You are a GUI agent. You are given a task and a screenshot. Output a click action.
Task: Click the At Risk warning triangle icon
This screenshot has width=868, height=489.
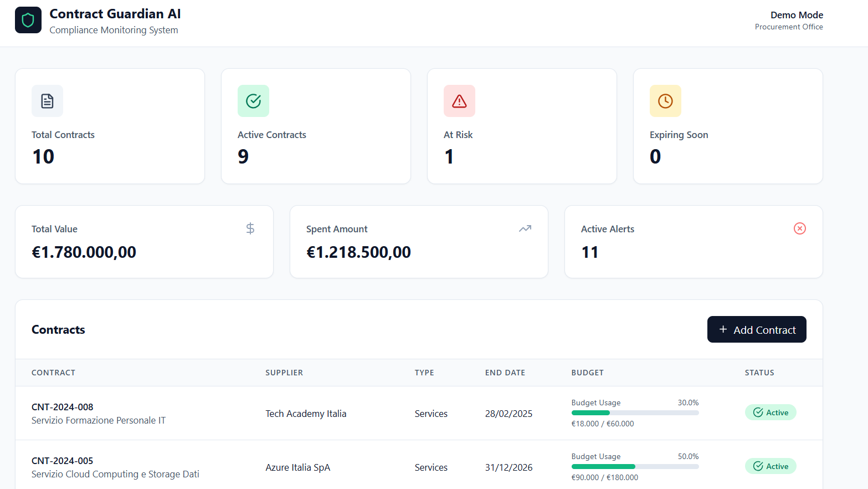pyautogui.click(x=459, y=101)
